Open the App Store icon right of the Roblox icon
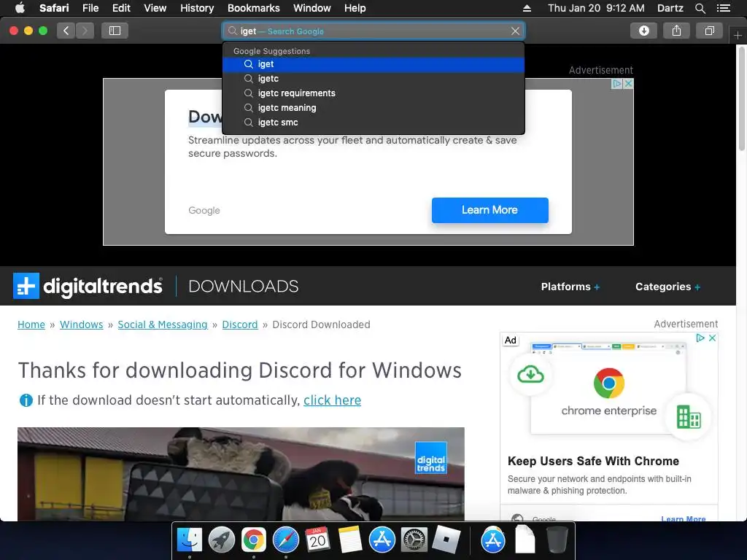 (x=492, y=540)
